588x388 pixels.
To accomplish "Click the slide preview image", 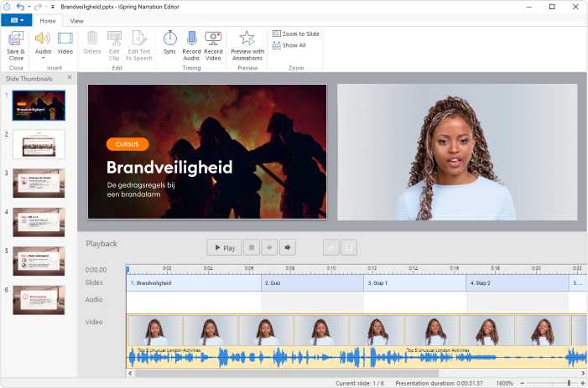I will [207, 152].
